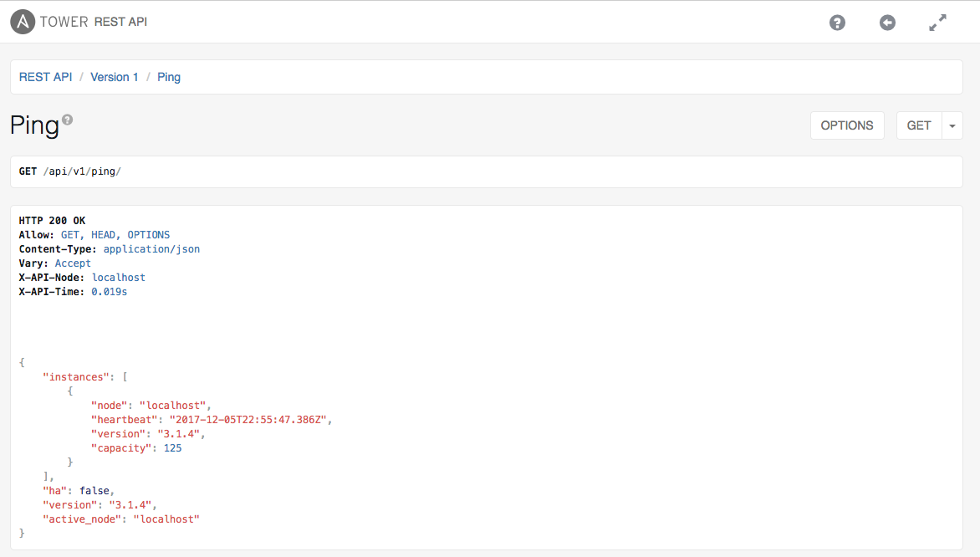The image size is (980, 557).
Task: Click the localhost X-API-Node header value
Action: point(119,278)
